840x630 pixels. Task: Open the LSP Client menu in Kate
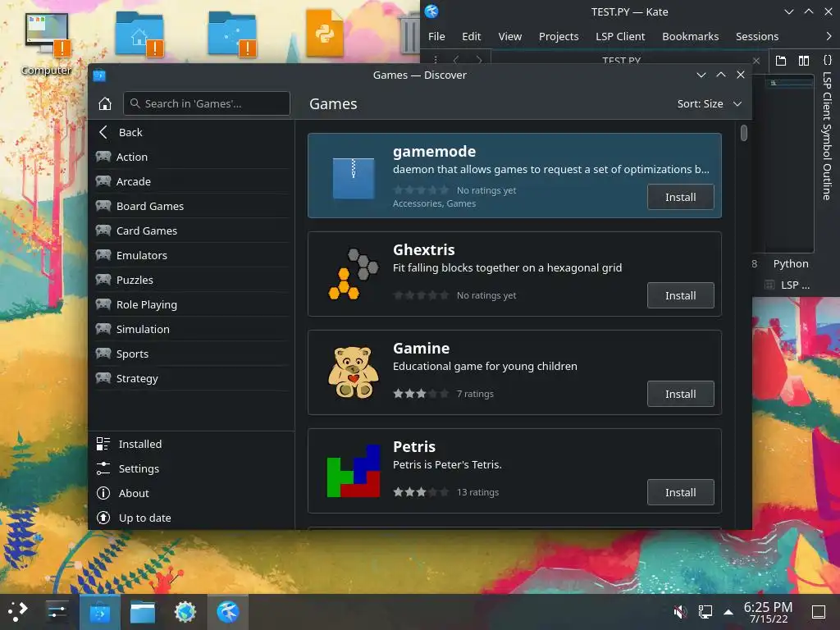click(620, 36)
